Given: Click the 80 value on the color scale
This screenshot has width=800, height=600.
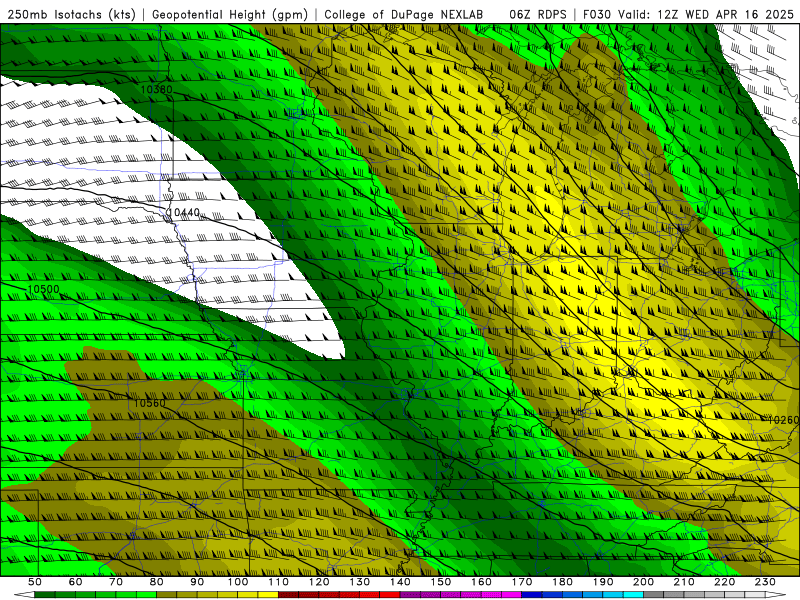Looking at the screenshot, I should coord(157,582).
